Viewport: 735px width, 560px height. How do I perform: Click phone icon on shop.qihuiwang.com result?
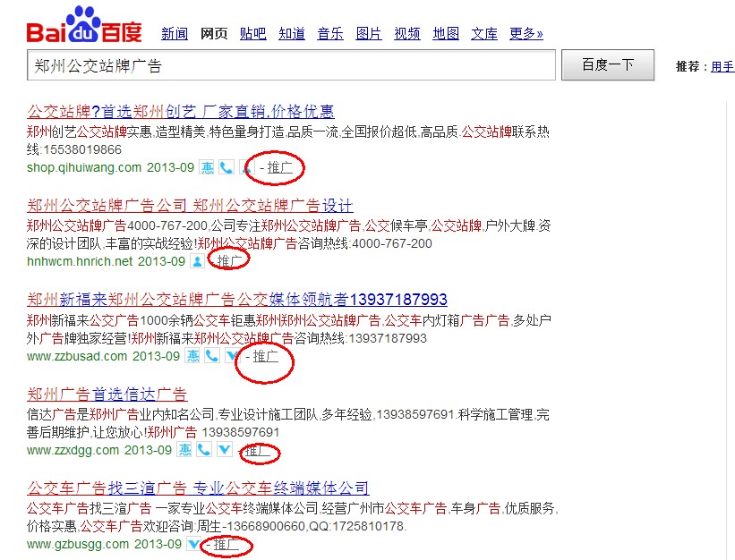coord(226,167)
